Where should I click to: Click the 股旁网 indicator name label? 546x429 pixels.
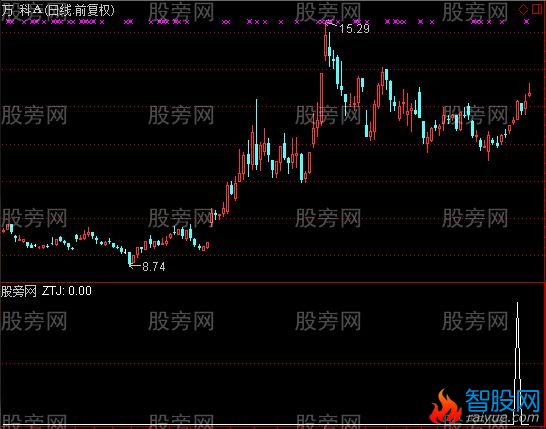pyautogui.click(x=18, y=291)
